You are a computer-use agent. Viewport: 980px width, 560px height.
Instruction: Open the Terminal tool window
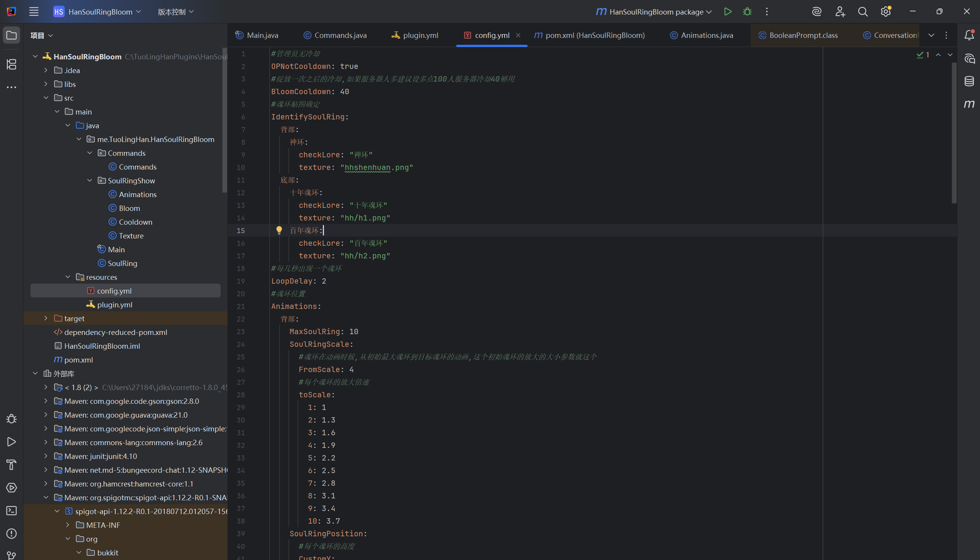click(11, 511)
